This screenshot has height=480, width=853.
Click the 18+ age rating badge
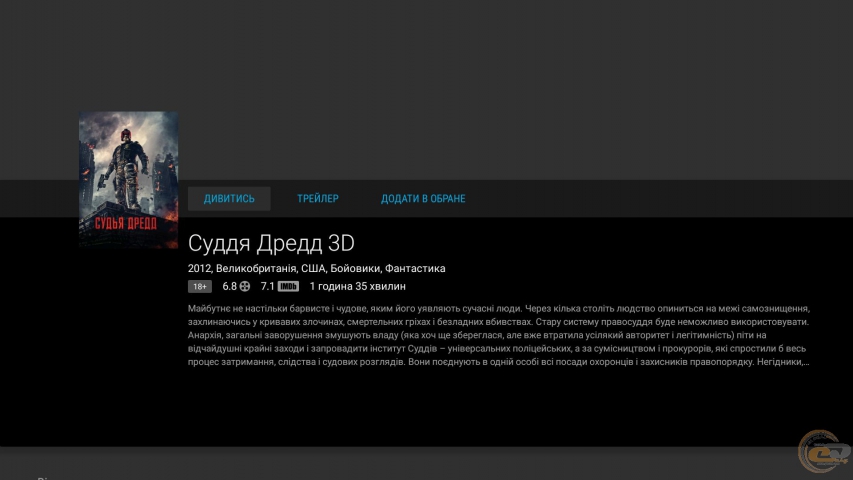[200, 286]
